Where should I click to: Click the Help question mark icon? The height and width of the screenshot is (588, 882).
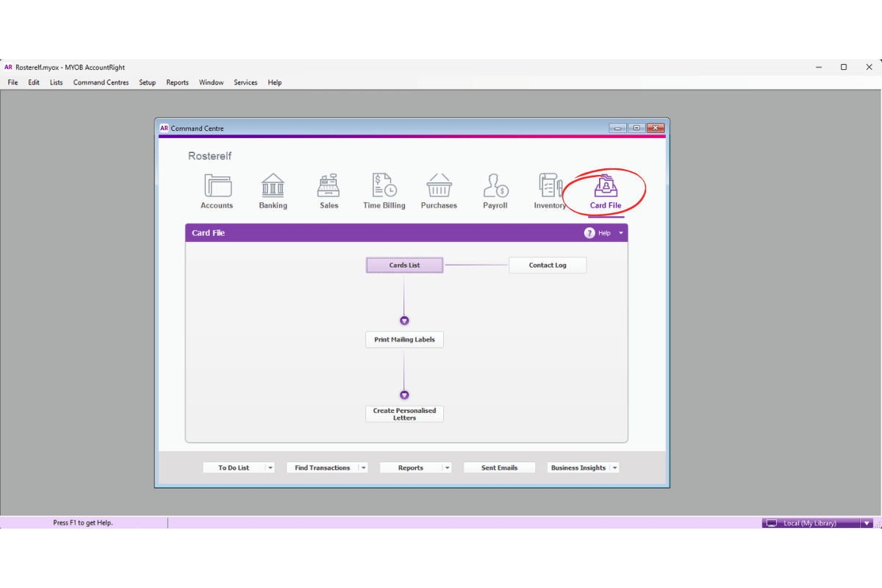click(x=589, y=233)
